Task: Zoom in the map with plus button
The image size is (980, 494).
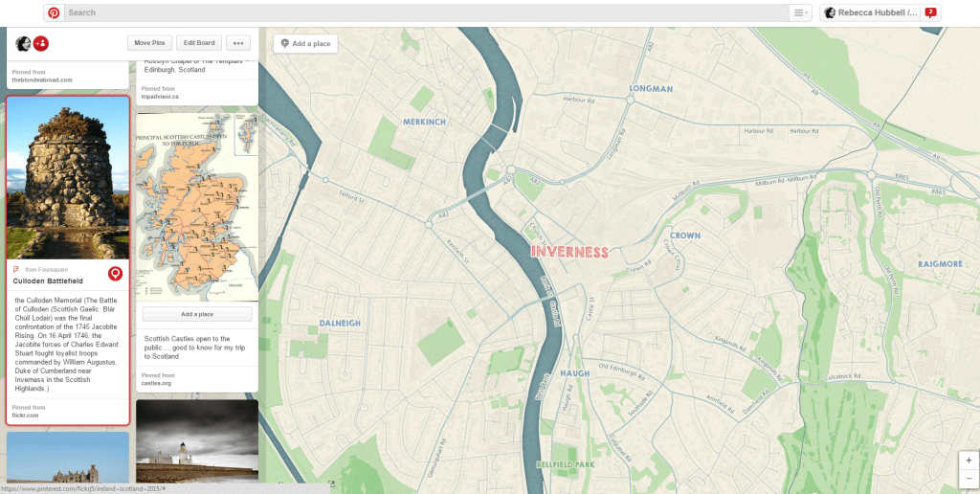Action: tap(969, 460)
